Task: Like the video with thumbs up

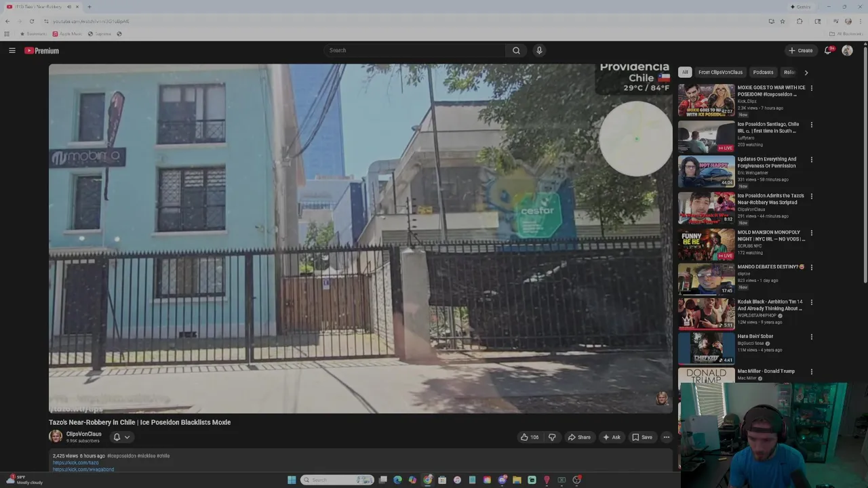Action: point(530,437)
